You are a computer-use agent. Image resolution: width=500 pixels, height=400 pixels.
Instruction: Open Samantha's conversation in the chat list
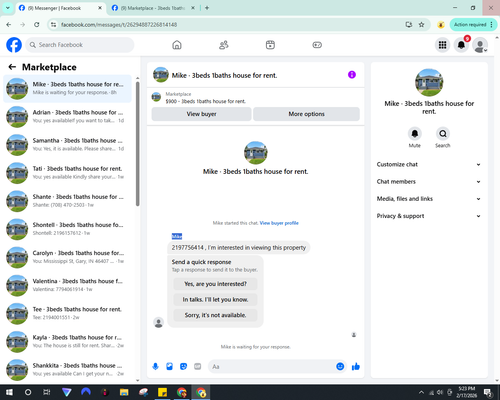[67, 145]
